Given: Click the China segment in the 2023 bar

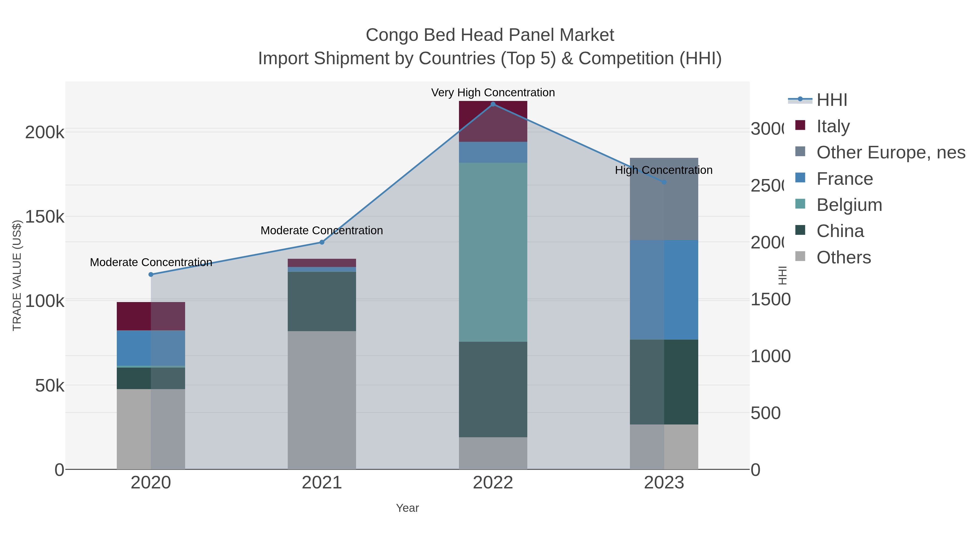Looking at the screenshot, I should point(664,382).
